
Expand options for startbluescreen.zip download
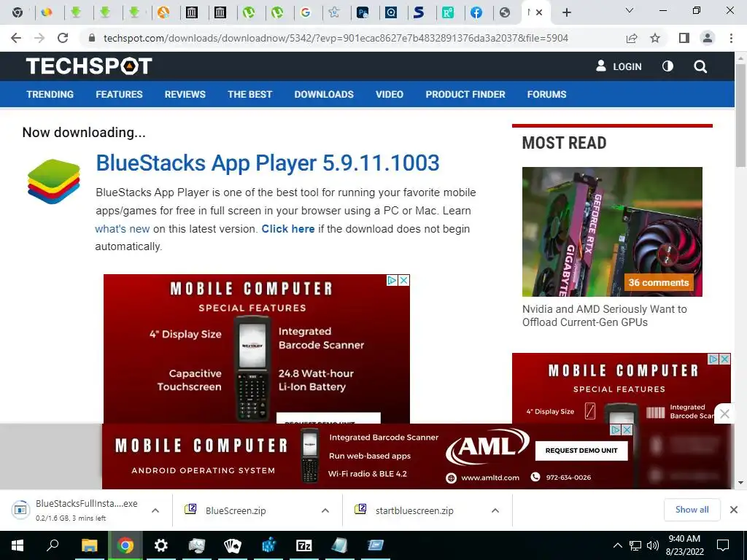click(x=495, y=510)
